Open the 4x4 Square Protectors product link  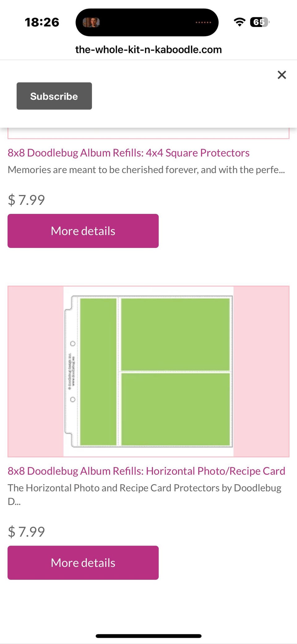(x=128, y=153)
